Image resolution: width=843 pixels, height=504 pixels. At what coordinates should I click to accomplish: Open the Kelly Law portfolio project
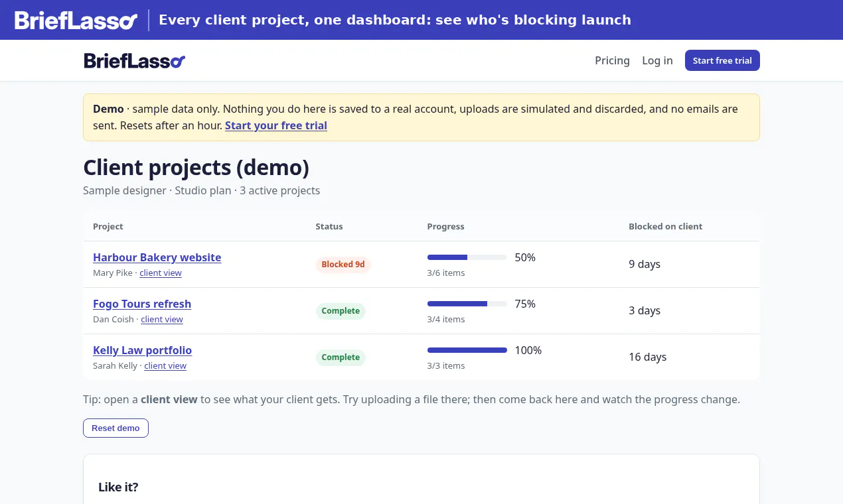[143, 350]
